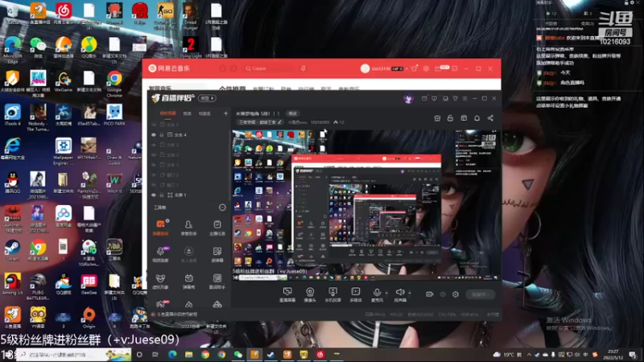
Task: Click the back arrow in 网易云音乐
Action: (223, 68)
